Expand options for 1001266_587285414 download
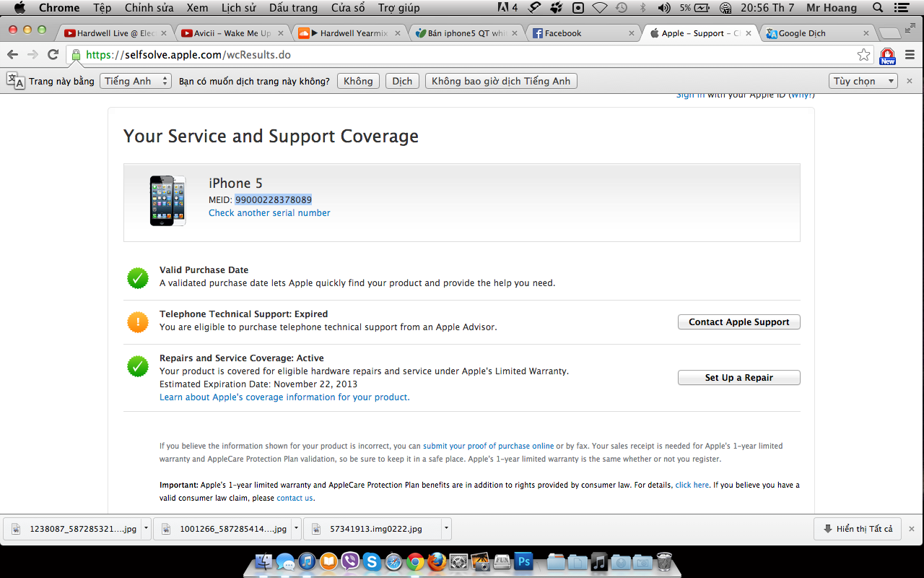 [296, 529]
